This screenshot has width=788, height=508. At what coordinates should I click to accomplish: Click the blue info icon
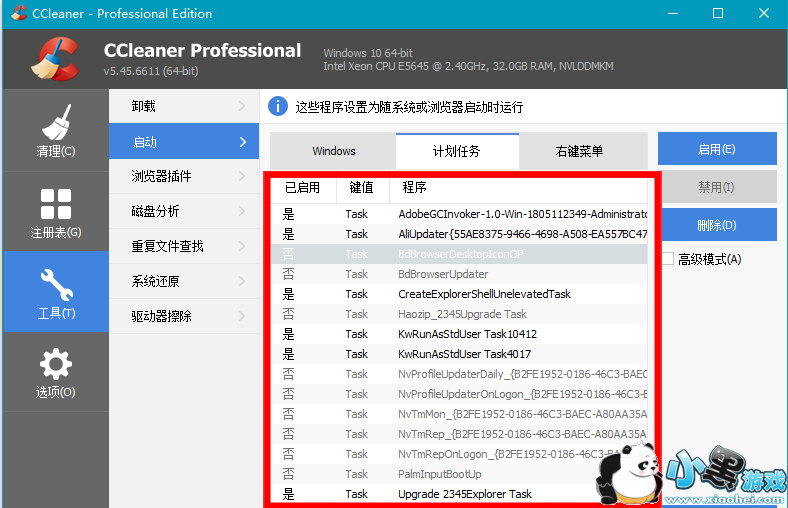pyautogui.click(x=277, y=107)
